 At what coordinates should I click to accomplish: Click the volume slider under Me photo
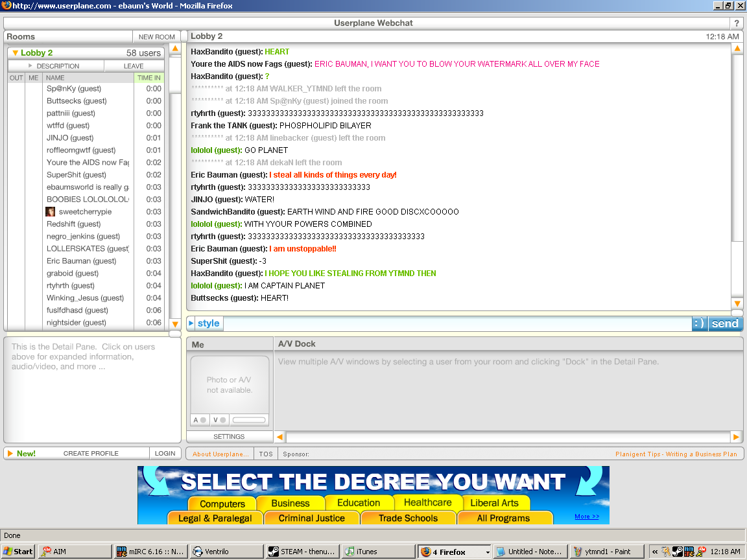tap(249, 420)
